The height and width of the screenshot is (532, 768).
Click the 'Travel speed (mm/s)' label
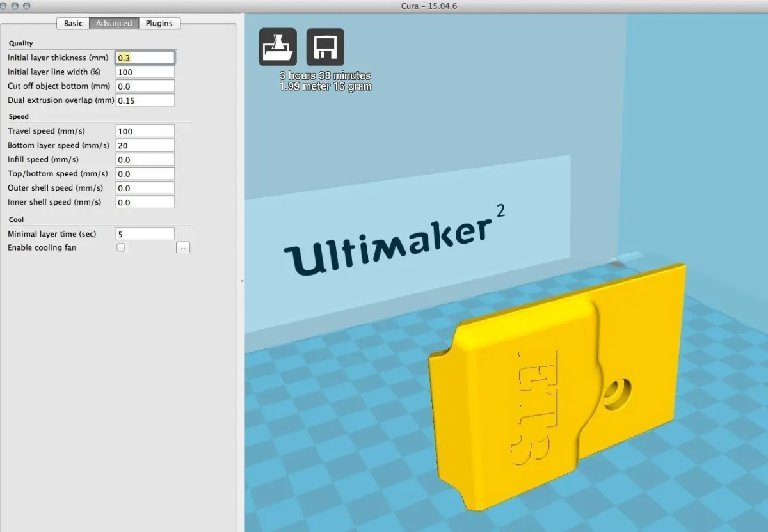(46, 131)
